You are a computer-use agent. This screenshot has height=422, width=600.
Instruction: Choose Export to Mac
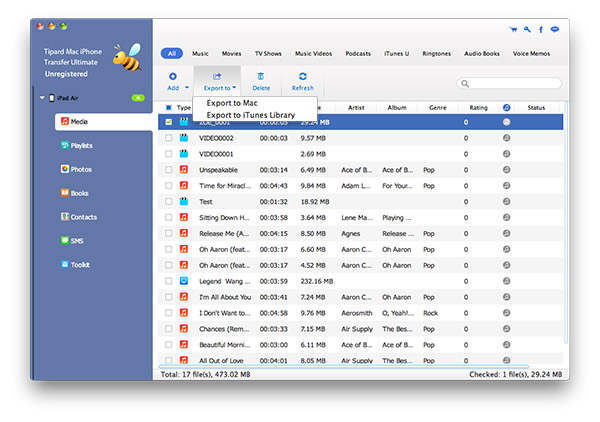point(232,103)
